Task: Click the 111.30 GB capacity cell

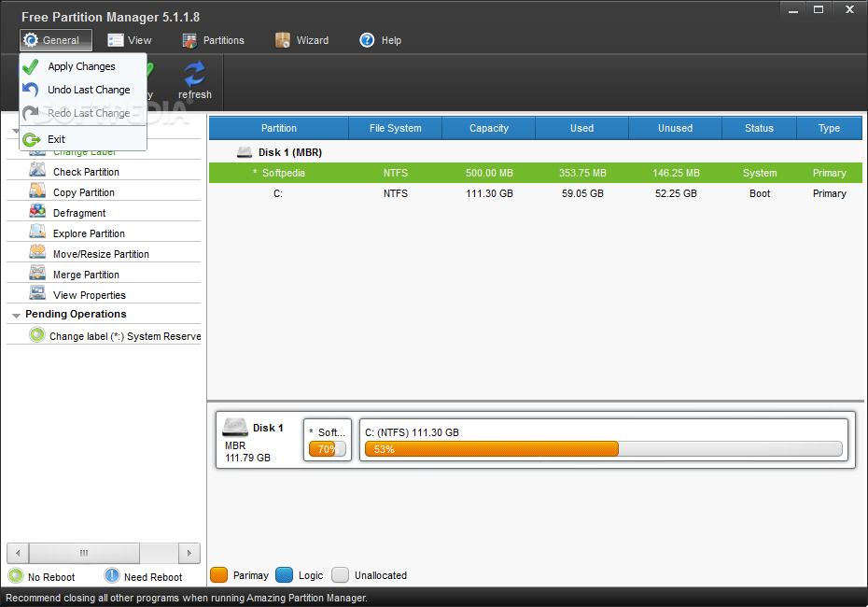Action: (x=489, y=193)
